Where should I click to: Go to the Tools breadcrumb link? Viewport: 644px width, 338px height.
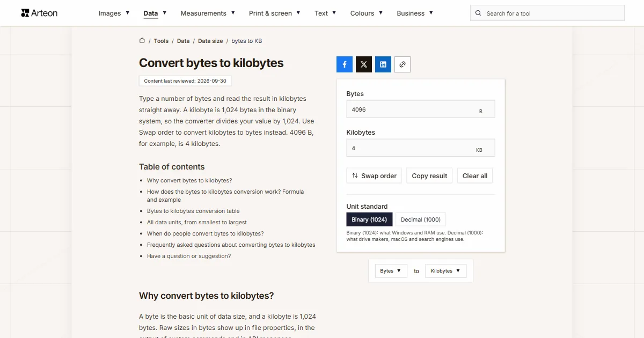(161, 41)
